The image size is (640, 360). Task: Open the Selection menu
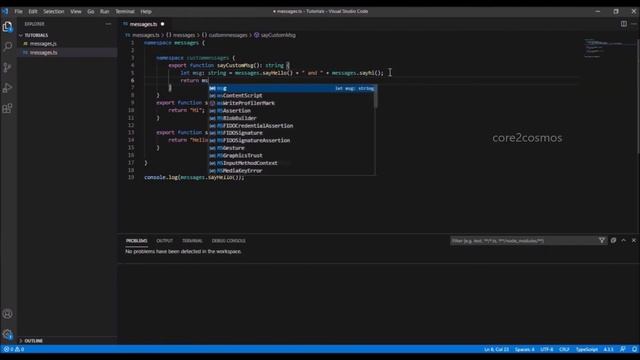[x=54, y=11]
